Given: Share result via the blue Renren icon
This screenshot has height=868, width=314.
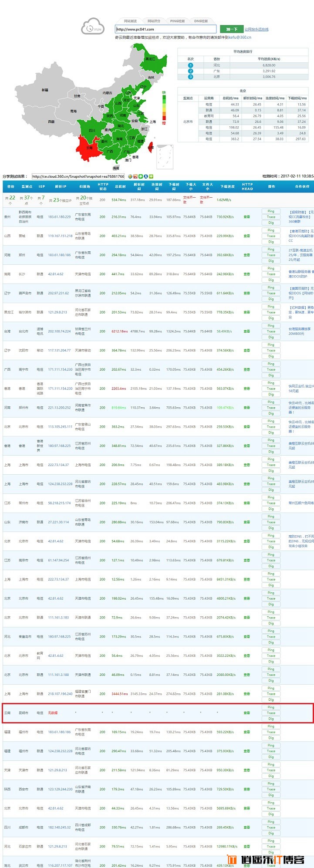Looking at the screenshot, I should click(146, 176).
